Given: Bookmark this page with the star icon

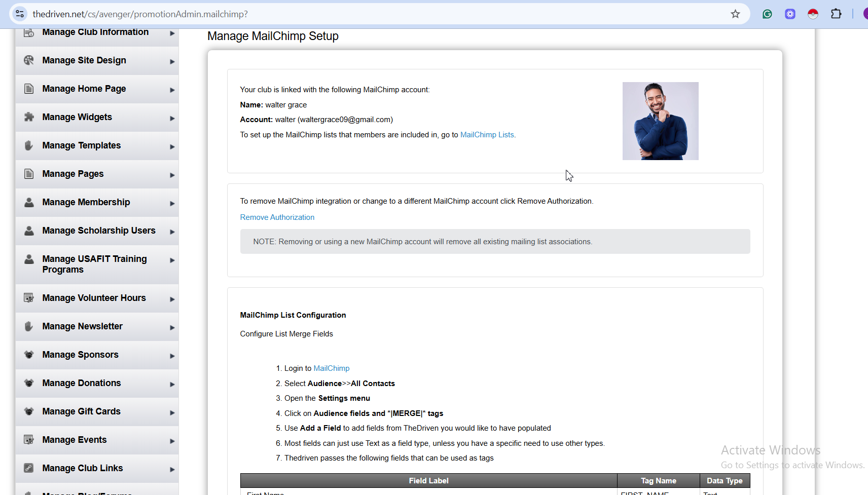Looking at the screenshot, I should (x=735, y=14).
